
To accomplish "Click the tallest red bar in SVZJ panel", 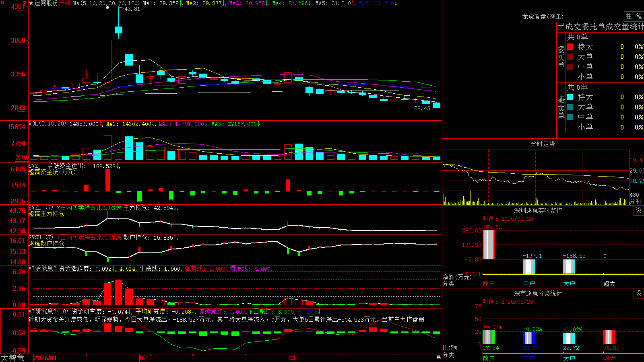I will tap(107, 180).
